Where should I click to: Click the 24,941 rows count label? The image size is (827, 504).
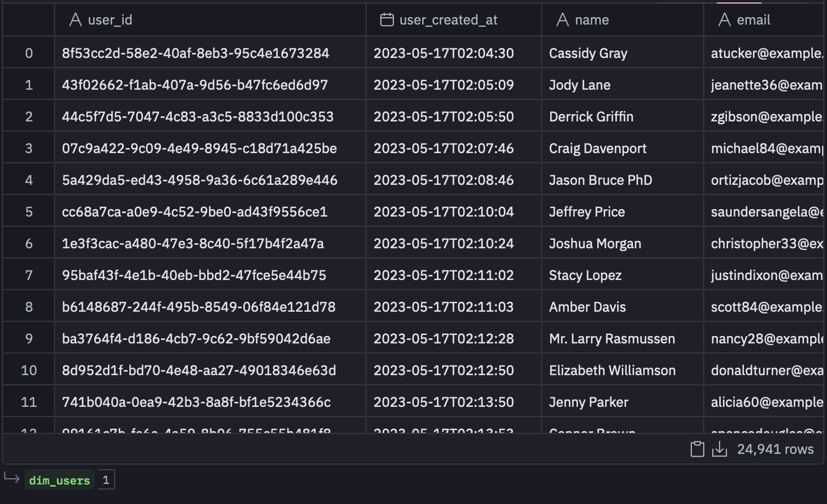click(x=775, y=449)
